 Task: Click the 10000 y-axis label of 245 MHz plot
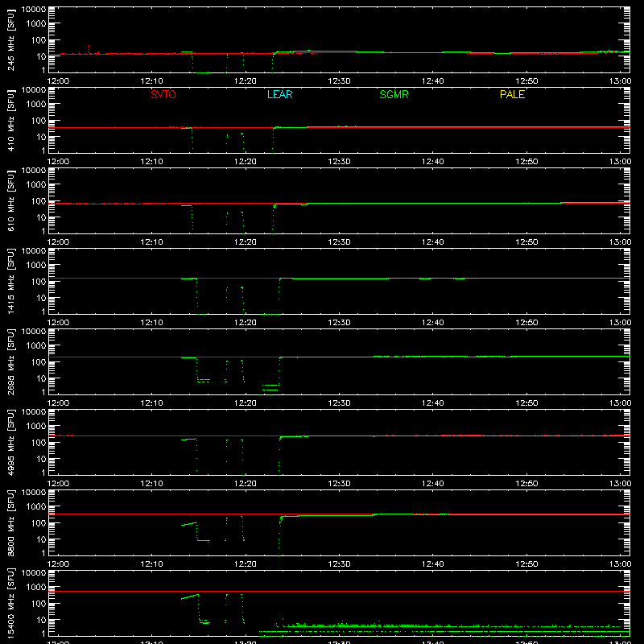pos(34,10)
